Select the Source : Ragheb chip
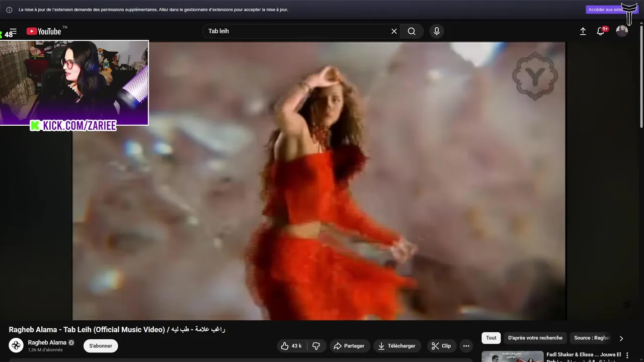This screenshot has width=644, height=362. pyautogui.click(x=592, y=338)
